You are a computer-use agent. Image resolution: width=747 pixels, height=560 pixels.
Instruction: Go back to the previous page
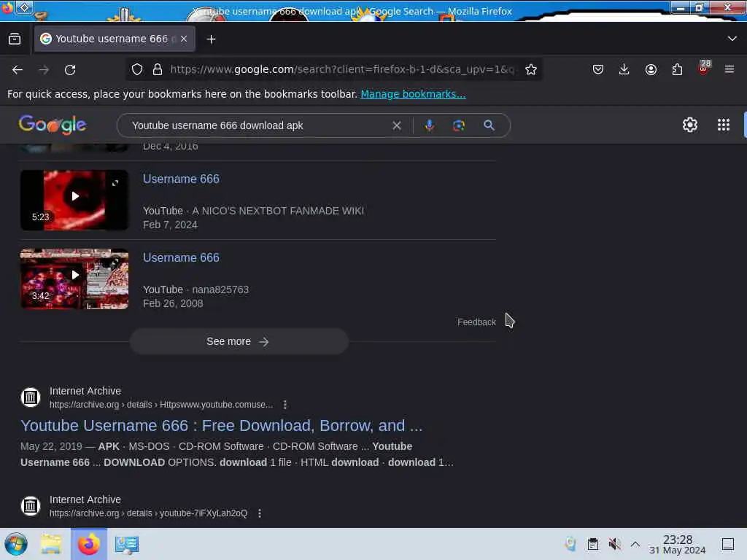pos(18,70)
